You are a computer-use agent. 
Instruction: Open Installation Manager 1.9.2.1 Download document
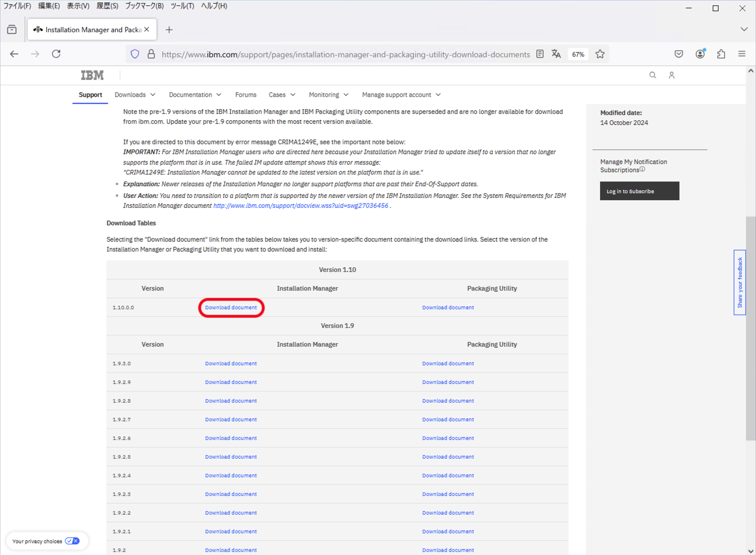coord(231,532)
